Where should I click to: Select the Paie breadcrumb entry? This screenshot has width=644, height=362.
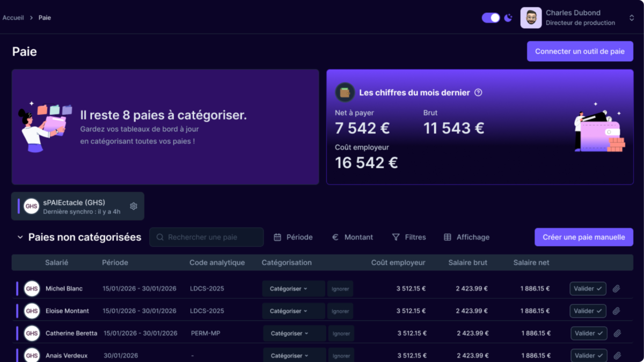[x=44, y=17]
